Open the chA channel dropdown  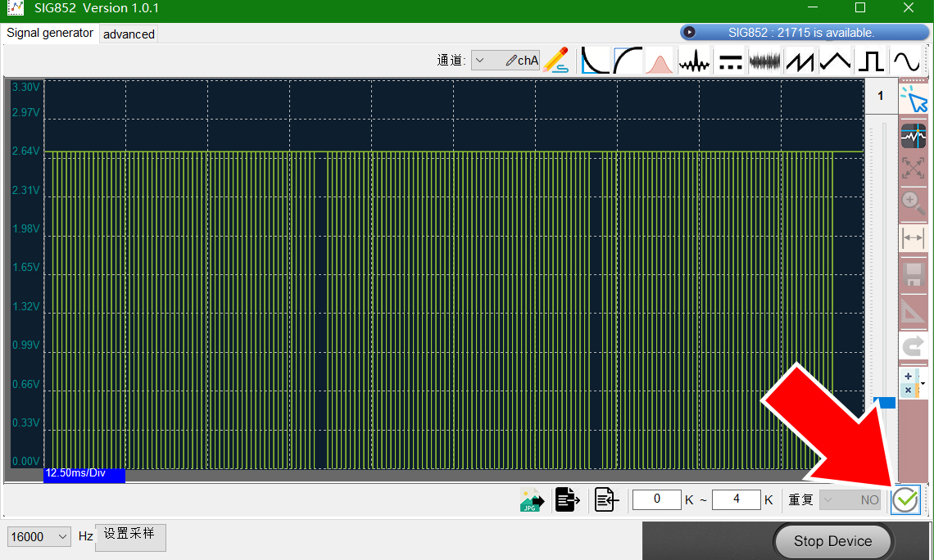pos(480,61)
